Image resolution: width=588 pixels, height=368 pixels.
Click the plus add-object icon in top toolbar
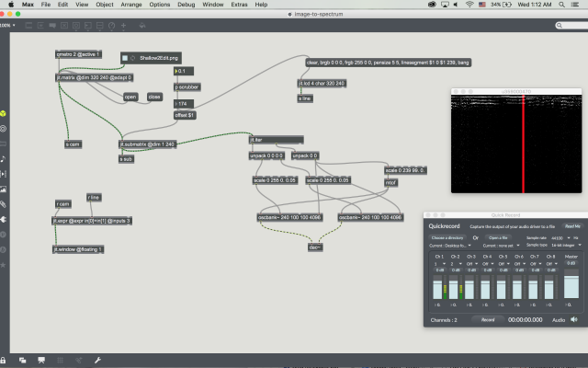coord(123,26)
